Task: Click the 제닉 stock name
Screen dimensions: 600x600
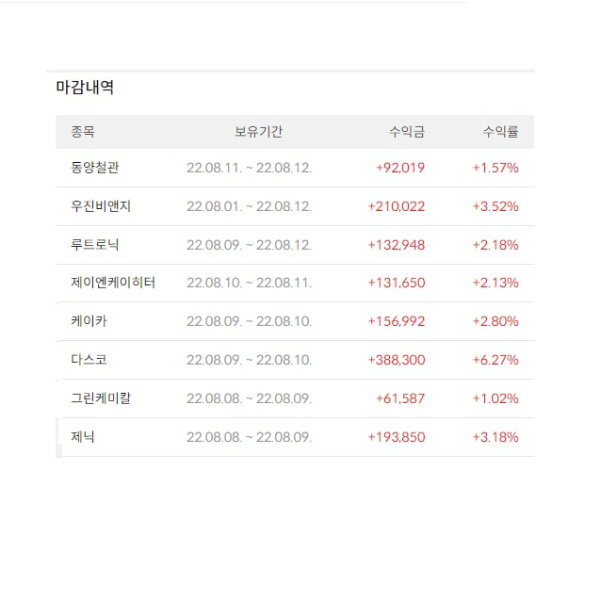Action: pyautogui.click(x=83, y=437)
